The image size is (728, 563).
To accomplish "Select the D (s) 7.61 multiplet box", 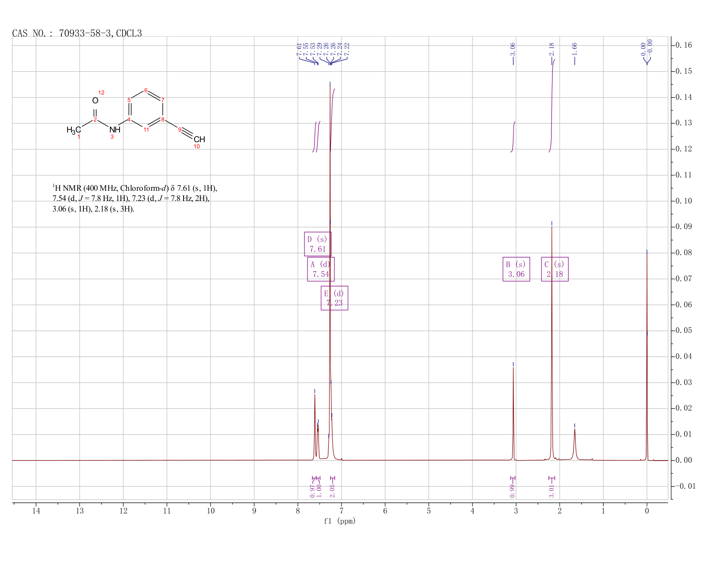I will point(318,244).
